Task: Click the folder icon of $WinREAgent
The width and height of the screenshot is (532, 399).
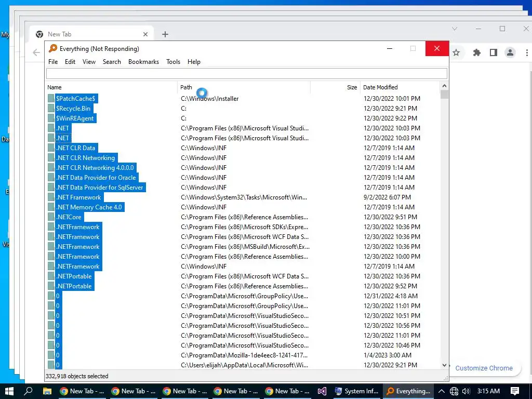Action: click(51, 118)
